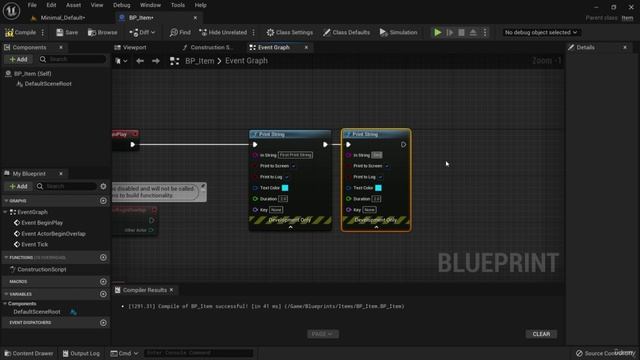This screenshot has width=640, height=360.
Task: Clear the Compiler Results log
Action: (x=541, y=334)
